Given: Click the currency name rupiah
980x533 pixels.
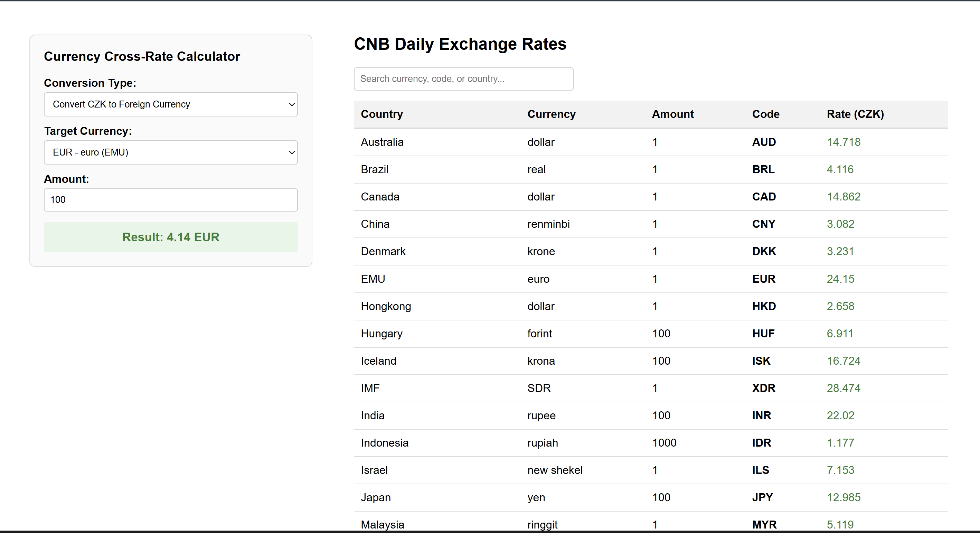Looking at the screenshot, I should (x=543, y=443).
